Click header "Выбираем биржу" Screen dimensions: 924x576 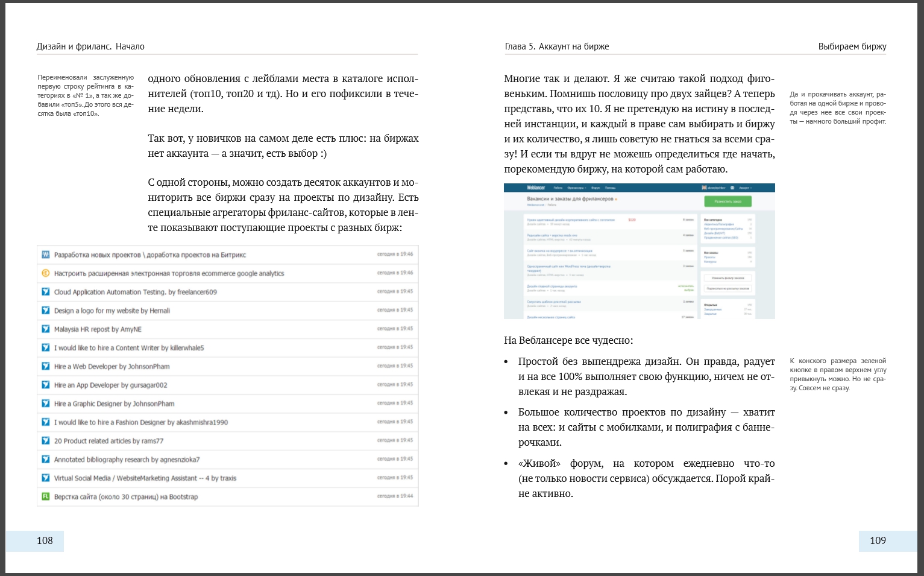tap(852, 46)
